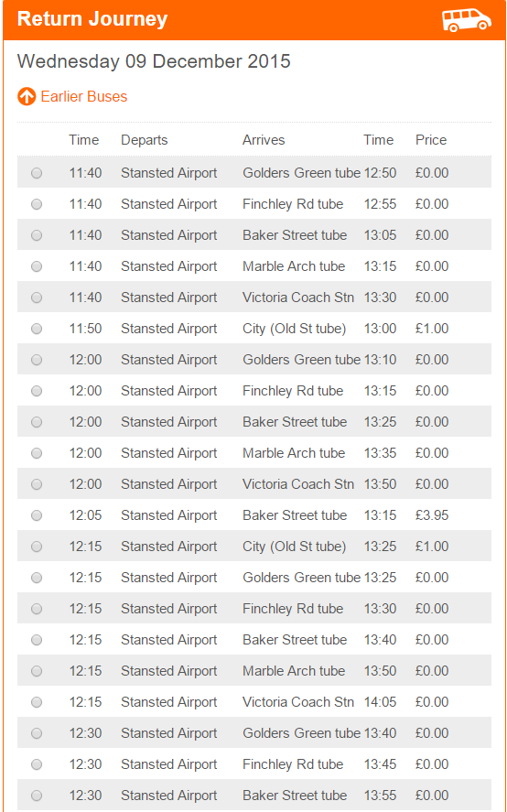507x812 pixels.
Task: Click the bus icon in orange header
Action: (466, 20)
